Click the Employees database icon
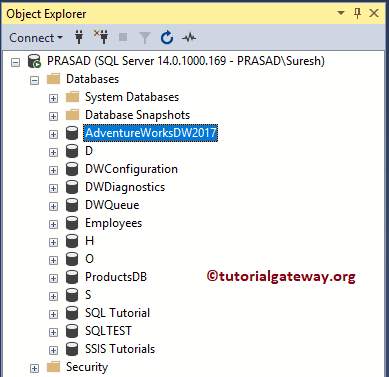Viewport: 389px width, 377px height. click(x=72, y=223)
